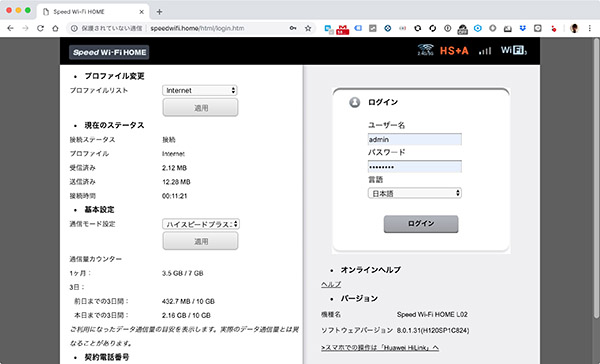
Task: Click the user avatar icon beside ログイン
Action: point(355,102)
